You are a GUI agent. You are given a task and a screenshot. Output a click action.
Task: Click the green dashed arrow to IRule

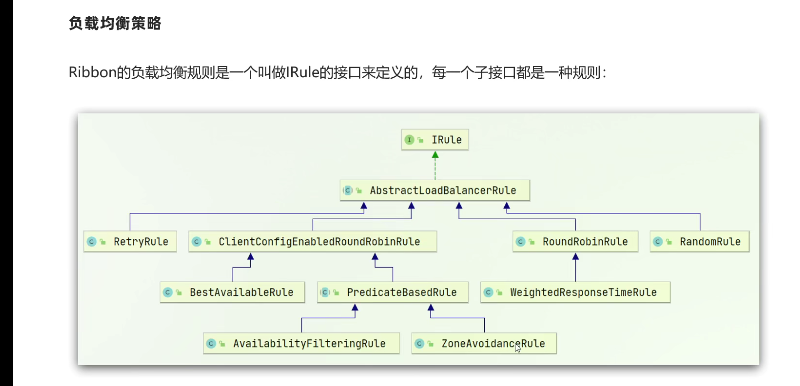[x=435, y=165]
